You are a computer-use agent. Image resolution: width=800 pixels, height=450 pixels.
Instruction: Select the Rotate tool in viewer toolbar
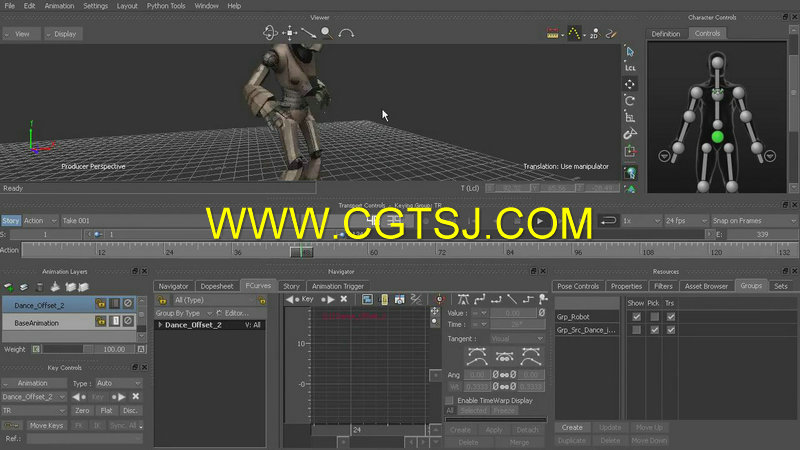[x=630, y=101]
